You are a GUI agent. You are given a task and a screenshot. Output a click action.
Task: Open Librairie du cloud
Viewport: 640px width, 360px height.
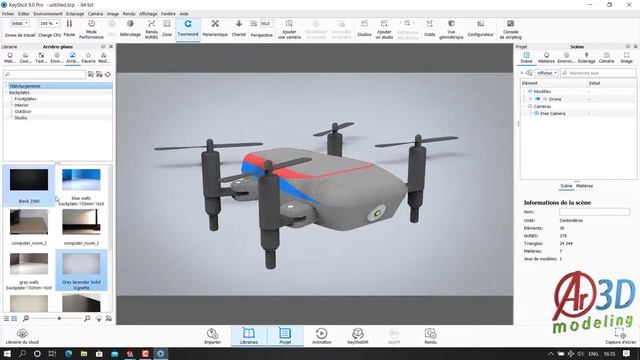(x=22, y=336)
